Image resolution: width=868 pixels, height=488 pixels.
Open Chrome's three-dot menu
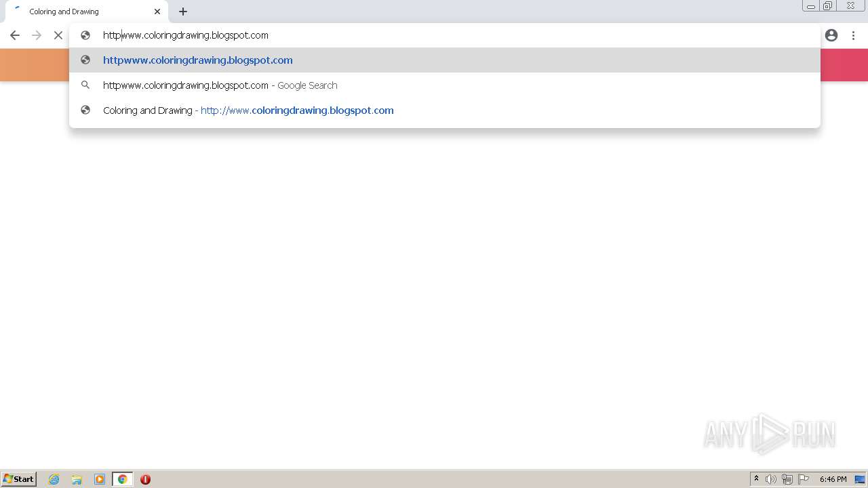point(853,35)
